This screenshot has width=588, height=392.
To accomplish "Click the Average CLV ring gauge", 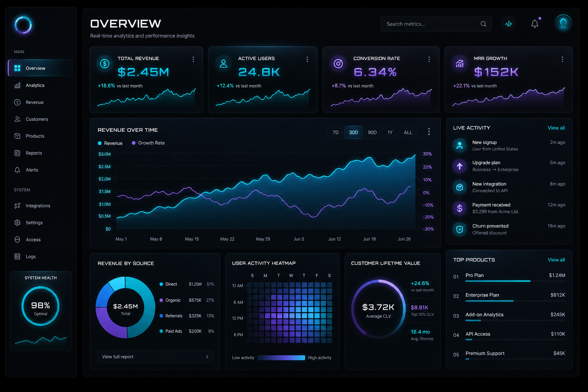I will 378,309.
